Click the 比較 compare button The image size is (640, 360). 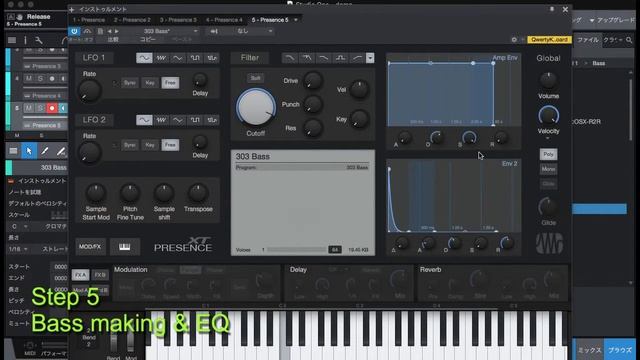[x=113, y=40]
